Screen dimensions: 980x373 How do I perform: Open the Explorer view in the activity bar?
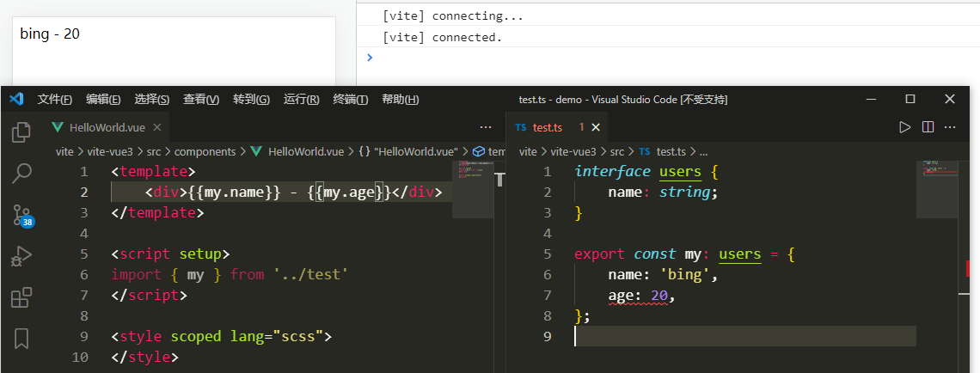[x=21, y=131]
